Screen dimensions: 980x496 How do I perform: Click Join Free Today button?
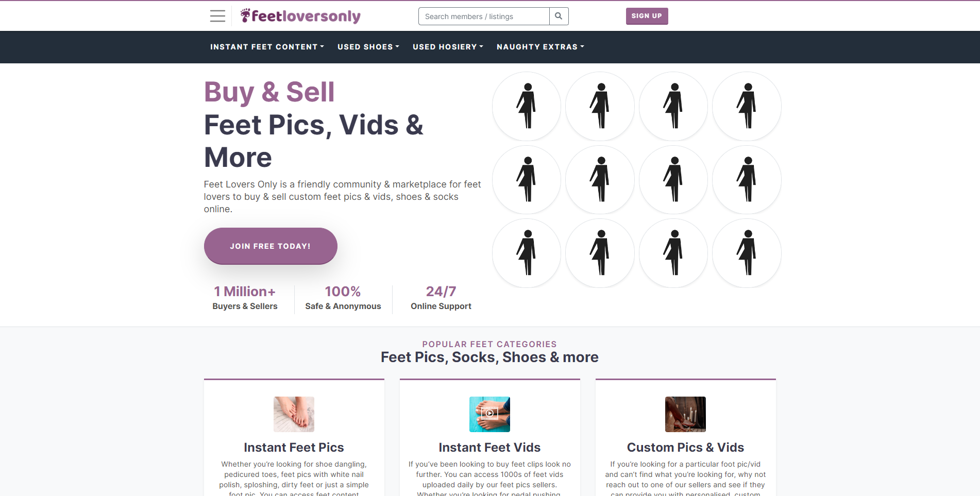tap(271, 246)
